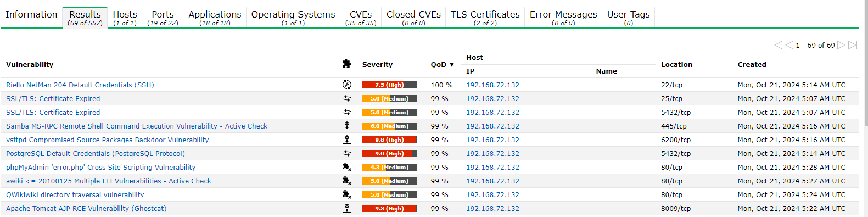Sort results by Created column
Image resolution: width=868 pixels, height=217 pixels.
(x=752, y=64)
